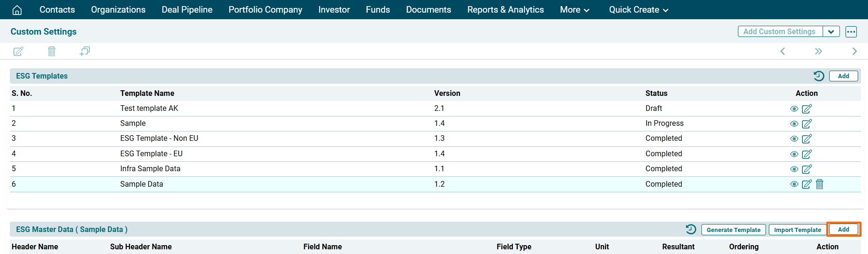Click history icon in ESG Master Data header
Viewport: 868px width, 254px height.
[x=691, y=229]
